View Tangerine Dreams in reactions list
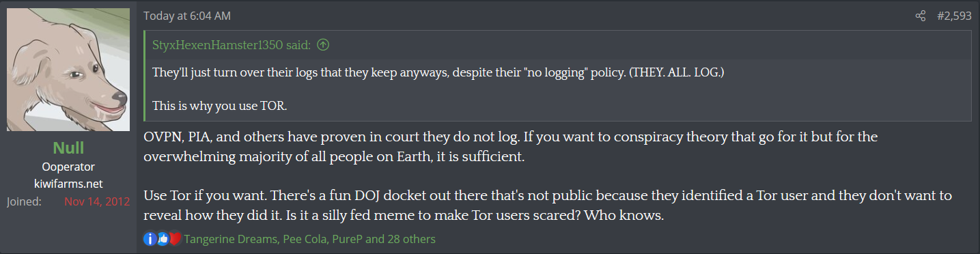The height and width of the screenshot is (254, 980). point(230,239)
